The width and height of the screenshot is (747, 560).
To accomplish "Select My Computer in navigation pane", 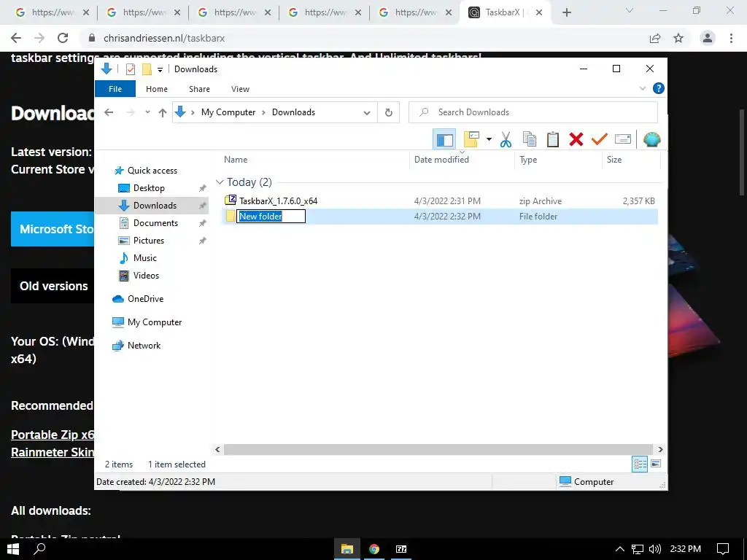I will 155,322.
